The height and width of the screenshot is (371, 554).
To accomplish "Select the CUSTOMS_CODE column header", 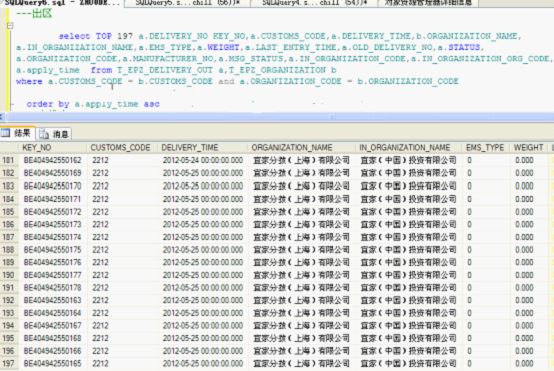I will click(122, 147).
